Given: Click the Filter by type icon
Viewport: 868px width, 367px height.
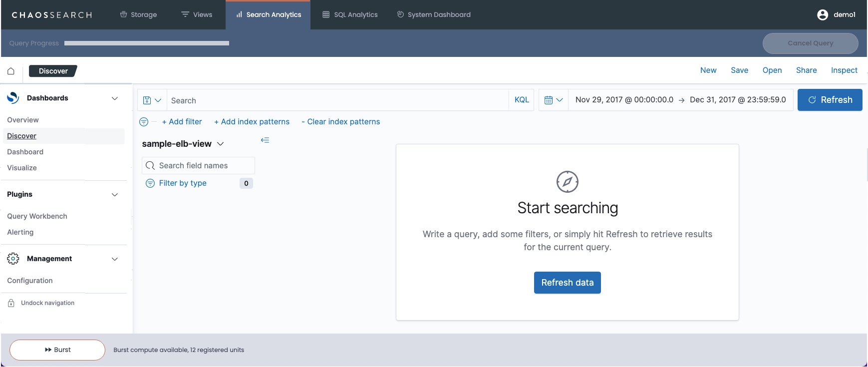Looking at the screenshot, I should (150, 183).
